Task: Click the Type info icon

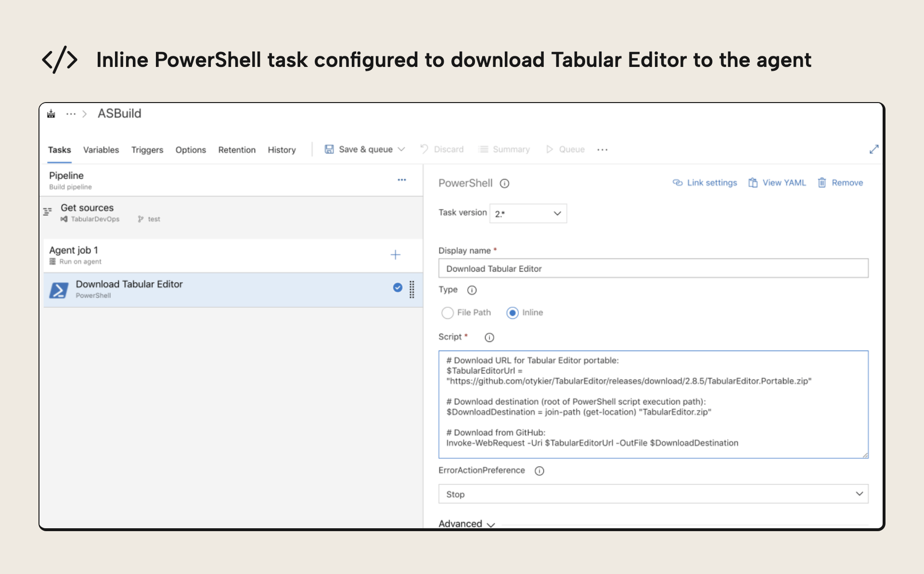Action: point(472,290)
